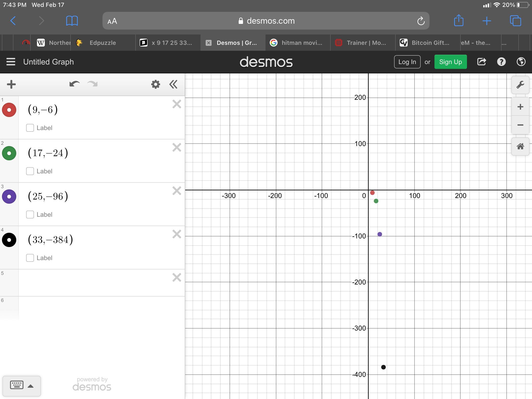Open the hamburger menu for graphs
The height and width of the screenshot is (399, 532).
tap(11, 62)
